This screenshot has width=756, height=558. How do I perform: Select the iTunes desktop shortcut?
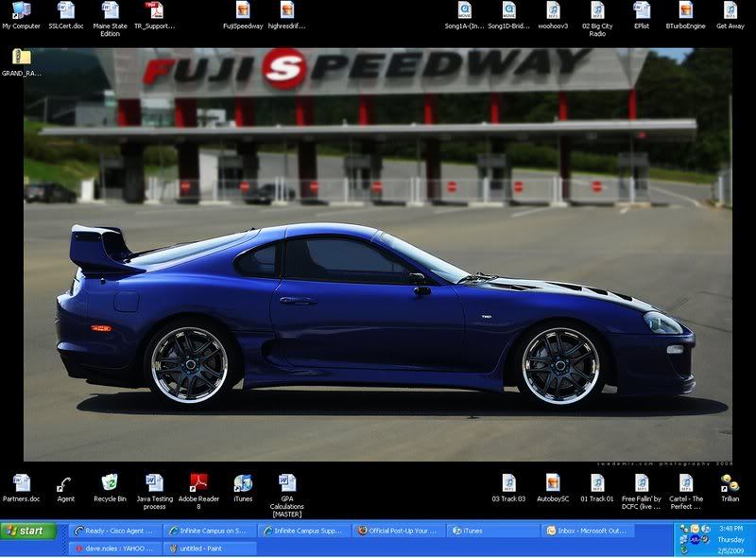coord(243,483)
